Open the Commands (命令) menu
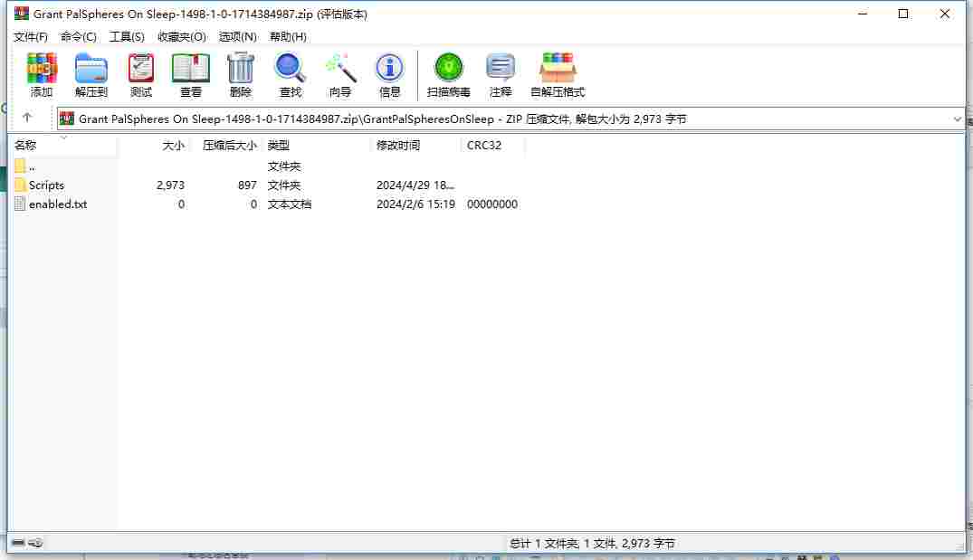This screenshot has width=973, height=560. point(78,37)
